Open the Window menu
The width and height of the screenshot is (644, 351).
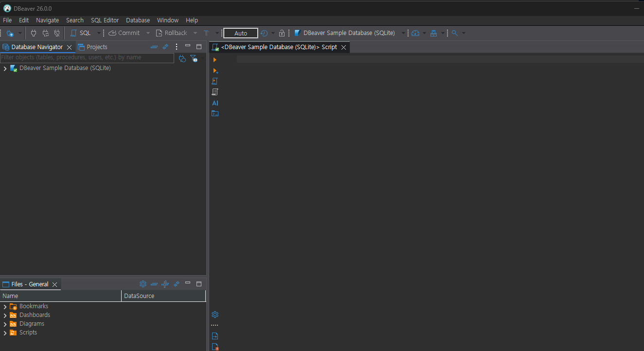(168, 20)
